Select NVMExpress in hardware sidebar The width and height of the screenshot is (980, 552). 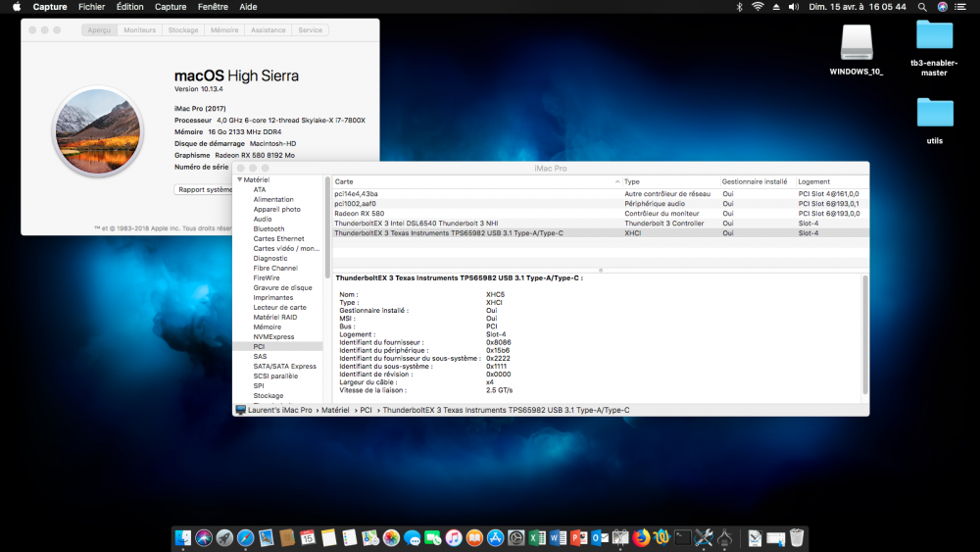(x=273, y=337)
